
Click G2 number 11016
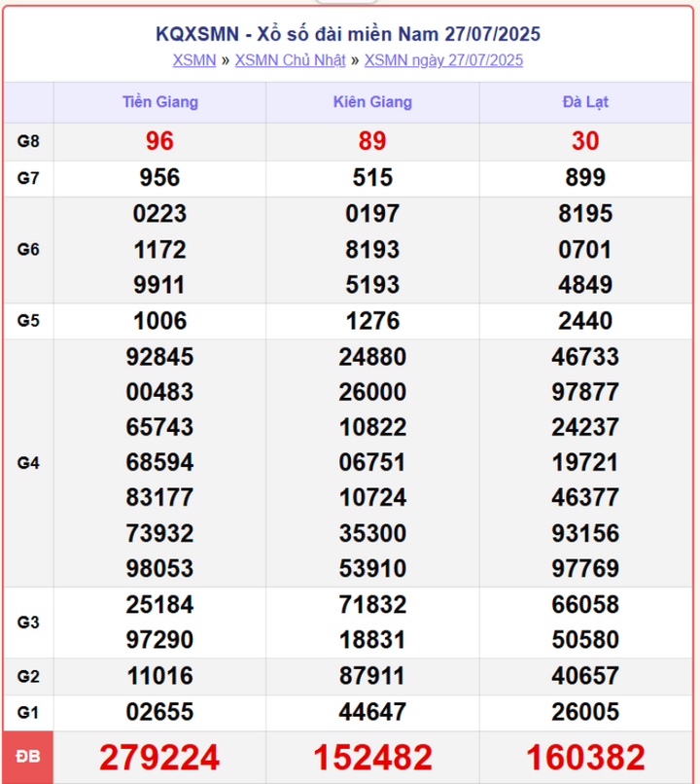point(159,676)
